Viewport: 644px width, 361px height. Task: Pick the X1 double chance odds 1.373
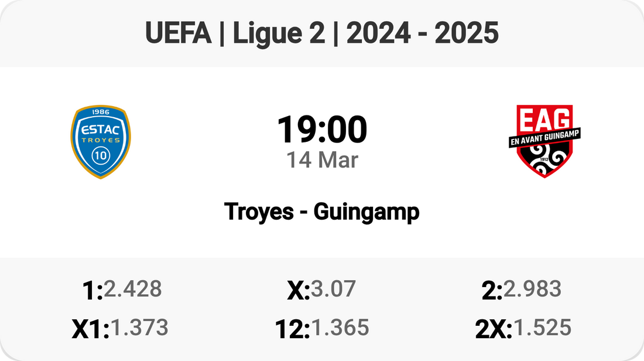pos(139,328)
